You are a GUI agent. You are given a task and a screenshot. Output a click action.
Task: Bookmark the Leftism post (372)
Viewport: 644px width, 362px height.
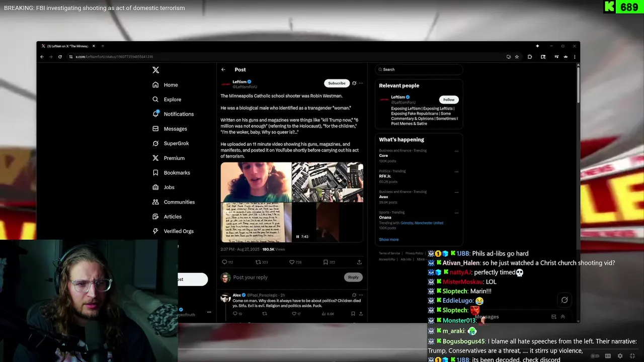[x=326, y=262]
